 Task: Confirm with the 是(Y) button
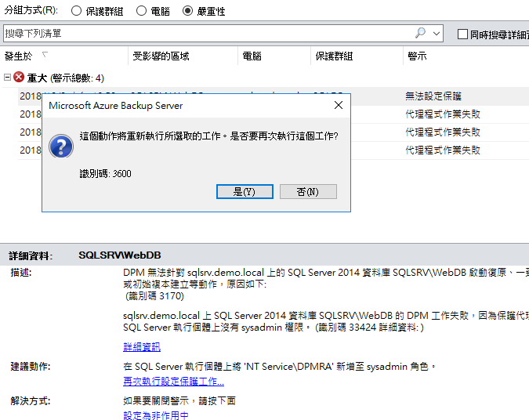pos(245,192)
